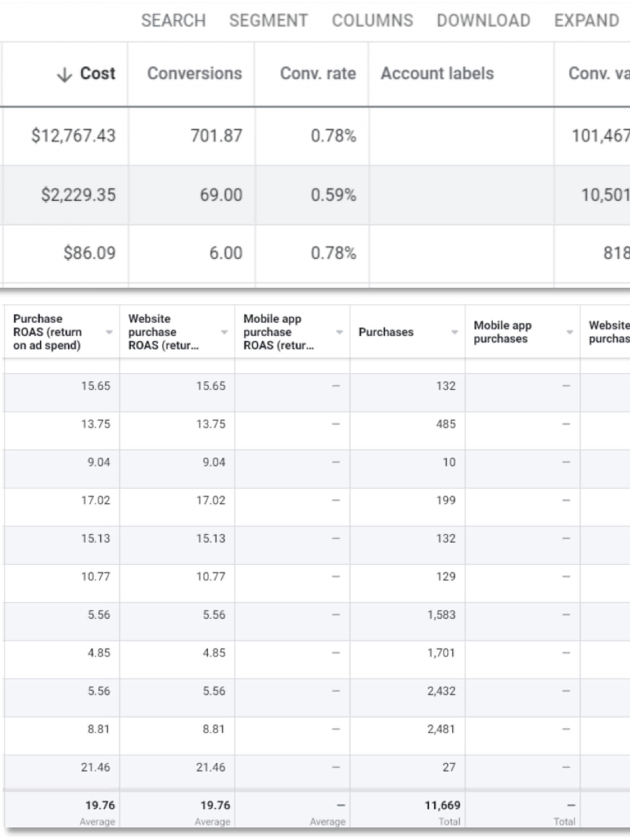Open the SEGMENT toolbar option

pos(269,21)
